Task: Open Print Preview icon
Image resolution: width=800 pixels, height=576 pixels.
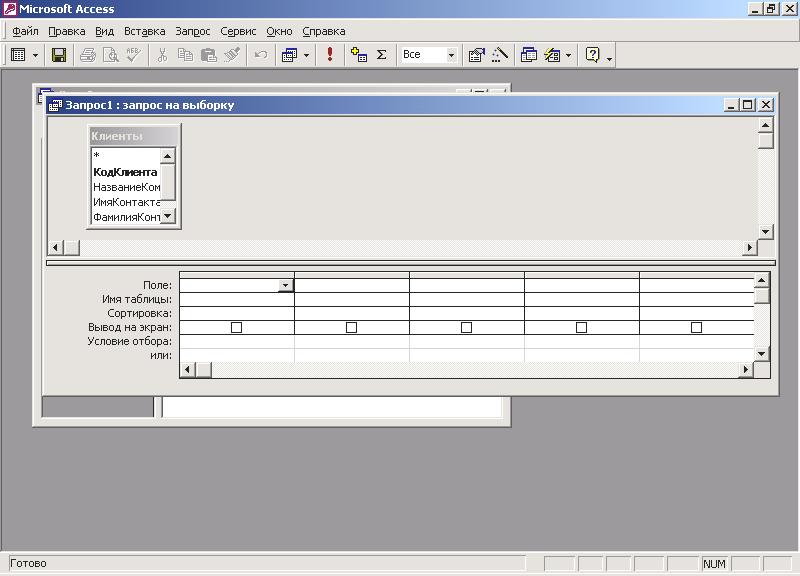Action: click(111, 55)
